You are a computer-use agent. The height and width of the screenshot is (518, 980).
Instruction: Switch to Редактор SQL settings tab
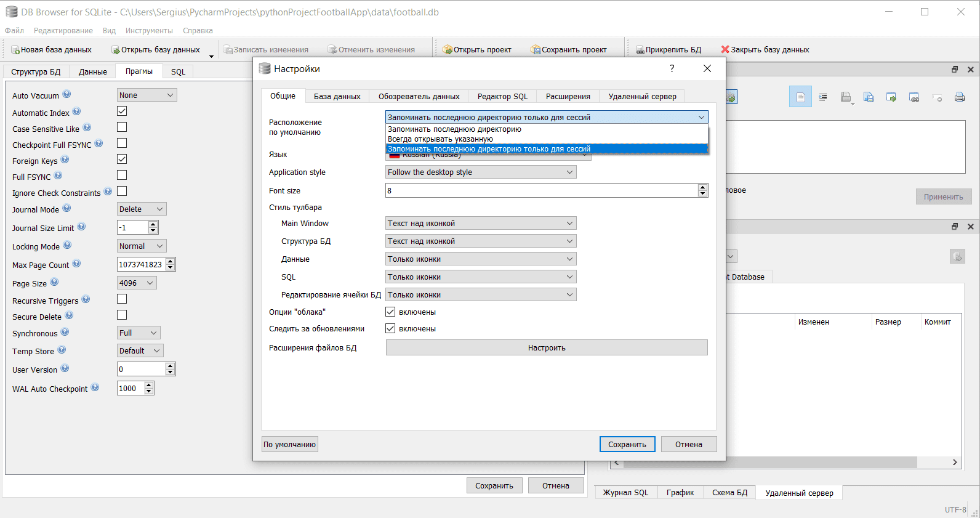point(503,96)
